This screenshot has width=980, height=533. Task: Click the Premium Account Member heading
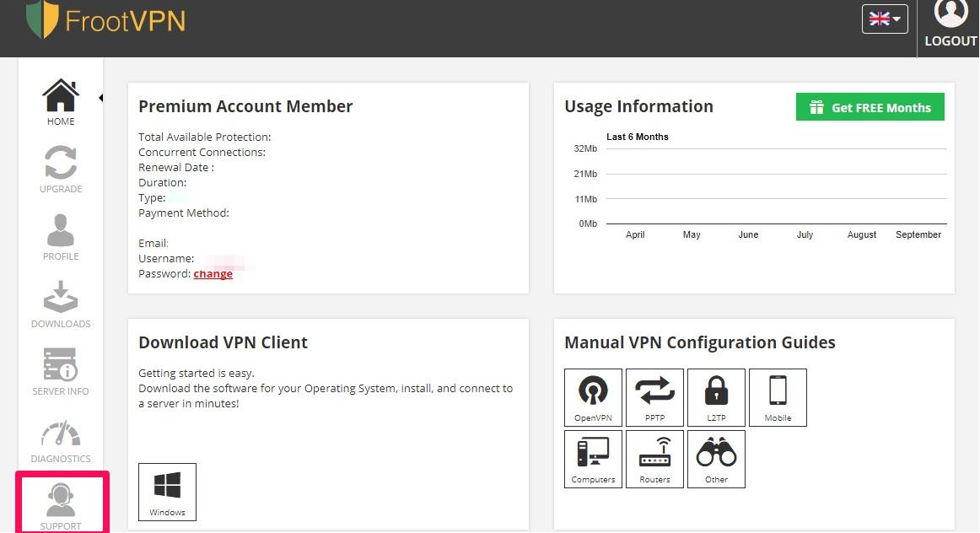click(x=245, y=107)
